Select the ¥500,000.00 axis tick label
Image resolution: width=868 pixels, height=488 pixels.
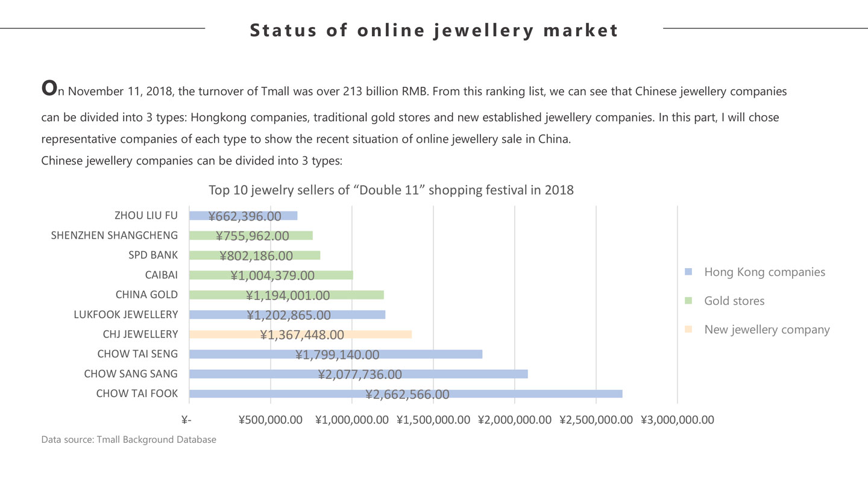271,420
